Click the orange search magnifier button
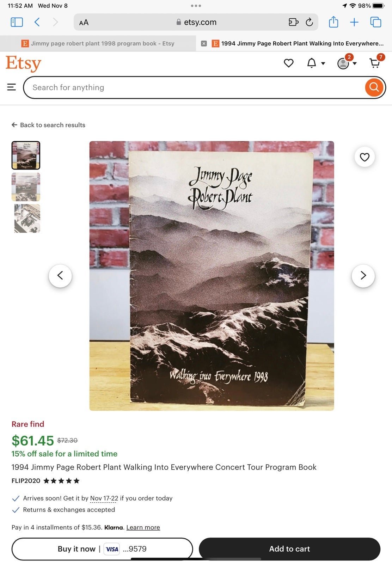Viewport: 392px width, 564px height. (374, 87)
